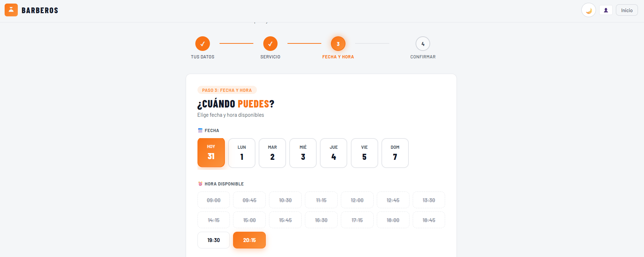This screenshot has width=644, height=257.
Task: Click the unavailable 09:45 slot
Action: pos(249,200)
